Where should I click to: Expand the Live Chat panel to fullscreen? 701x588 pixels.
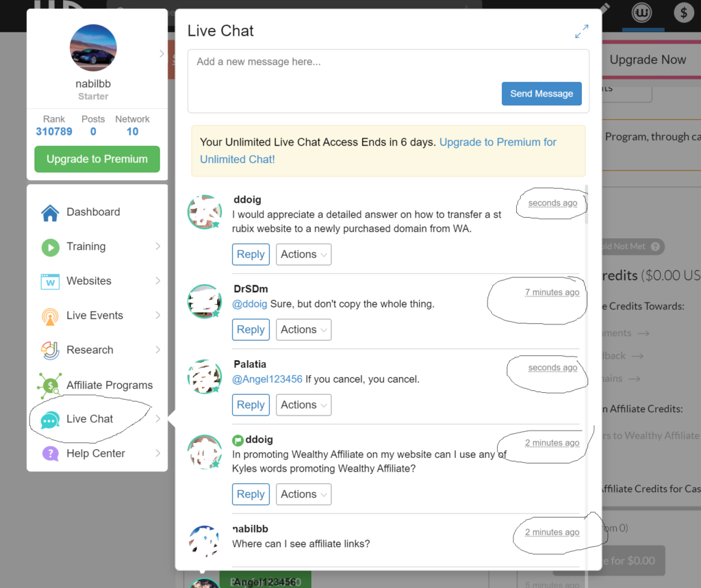click(x=582, y=31)
